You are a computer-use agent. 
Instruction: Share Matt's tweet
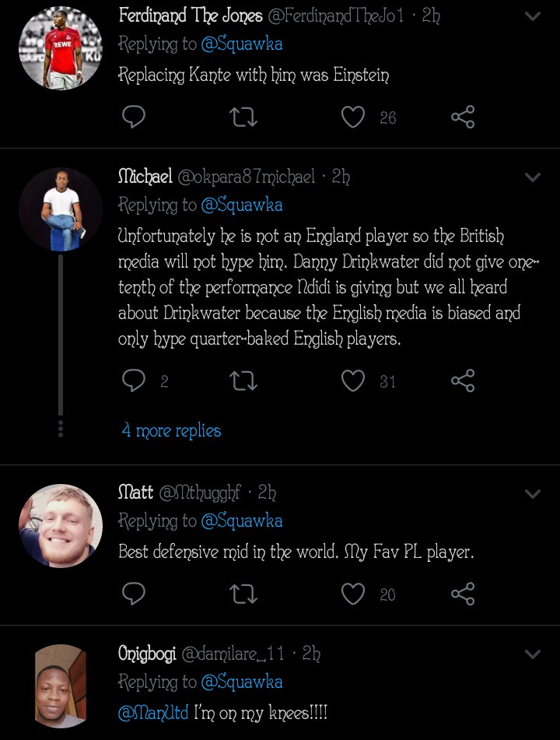[463, 594]
